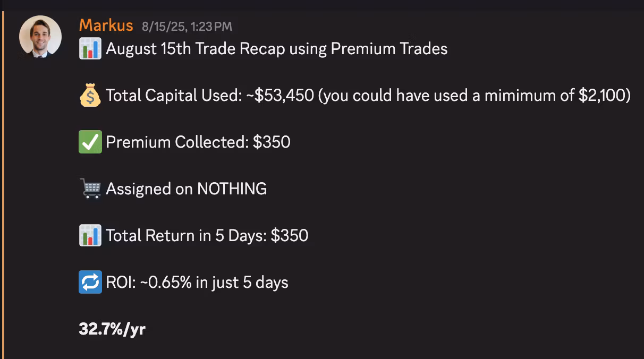Click the green check mark emoji
The height and width of the screenshot is (359, 644).
pyautogui.click(x=90, y=142)
